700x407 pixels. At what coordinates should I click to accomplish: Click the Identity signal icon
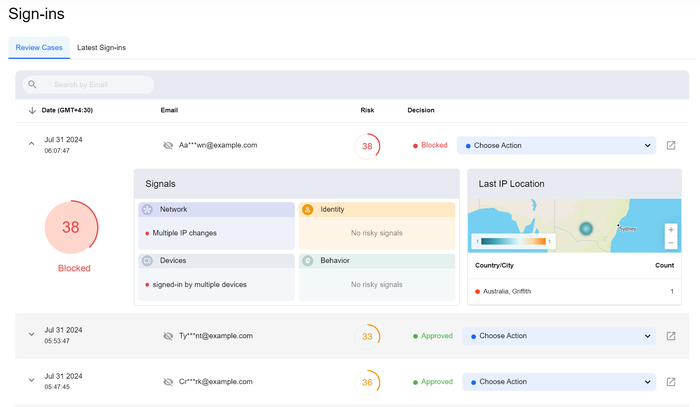308,209
